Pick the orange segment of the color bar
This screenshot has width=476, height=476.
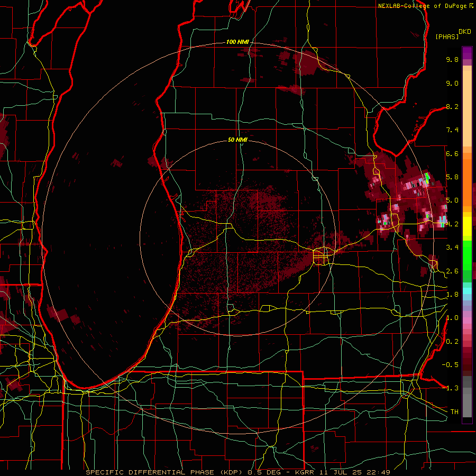click(x=467, y=179)
